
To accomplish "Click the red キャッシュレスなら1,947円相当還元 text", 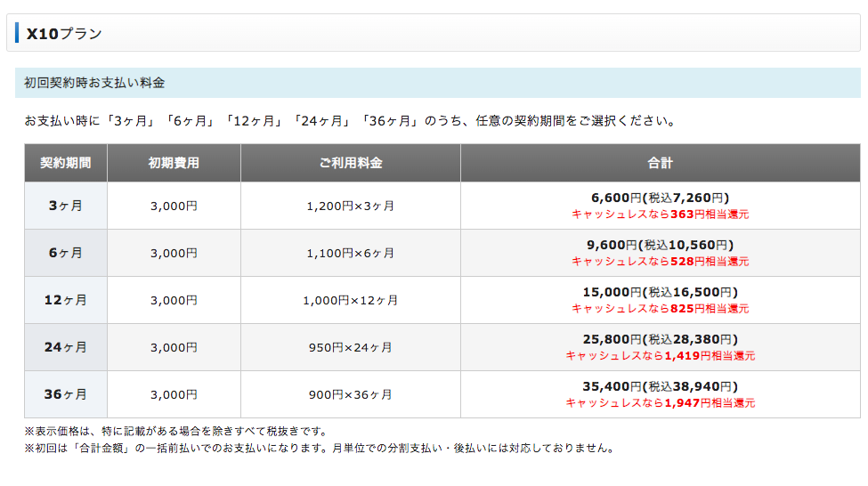I will point(661,403).
